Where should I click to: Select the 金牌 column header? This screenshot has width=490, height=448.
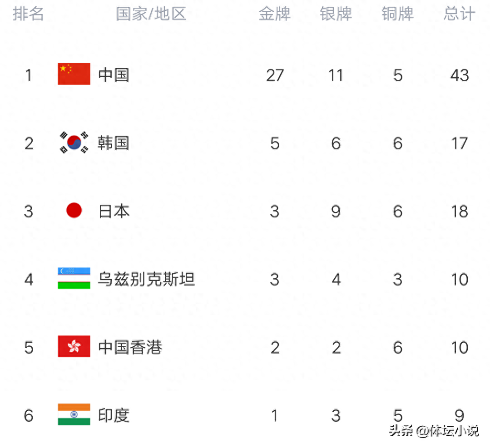[x=275, y=14]
